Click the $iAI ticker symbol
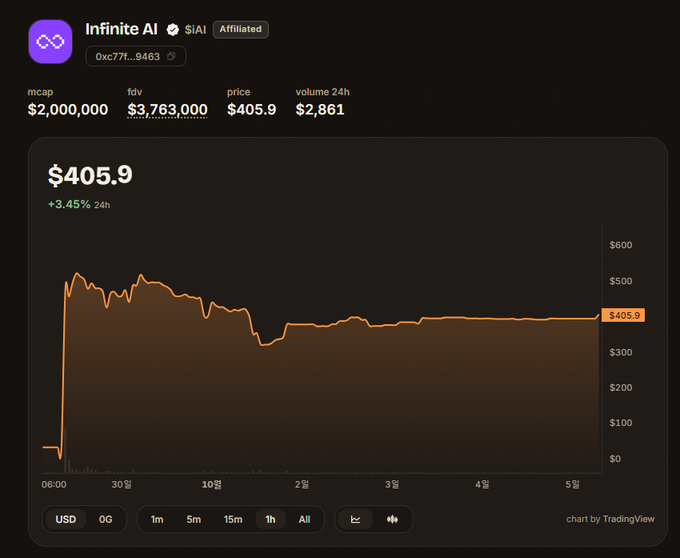Viewport: 680px width, 558px height. pos(195,29)
